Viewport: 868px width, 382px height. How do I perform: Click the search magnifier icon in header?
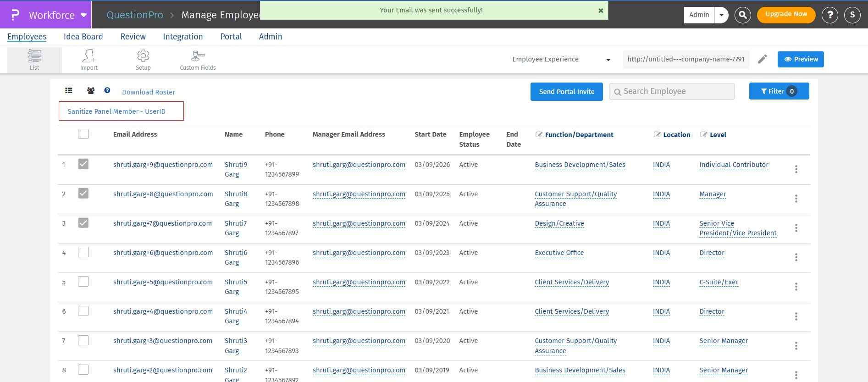point(742,15)
